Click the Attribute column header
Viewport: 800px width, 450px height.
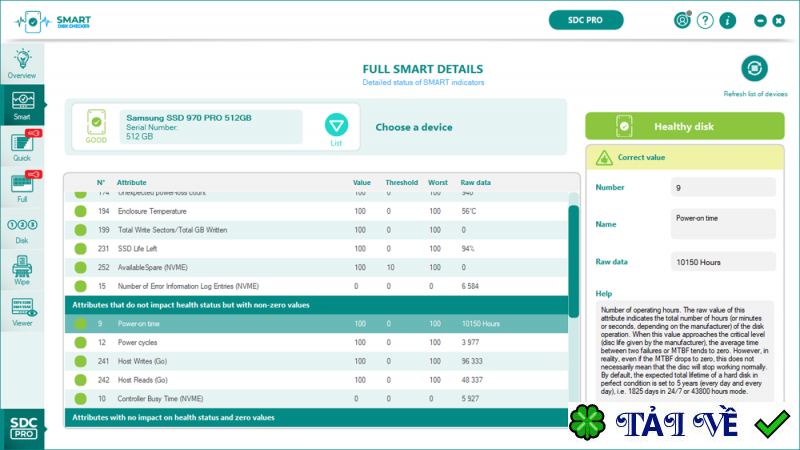(x=132, y=183)
